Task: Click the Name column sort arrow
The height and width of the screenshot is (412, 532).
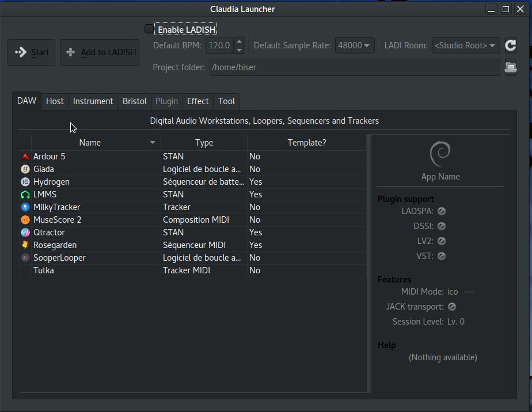Action: (153, 143)
